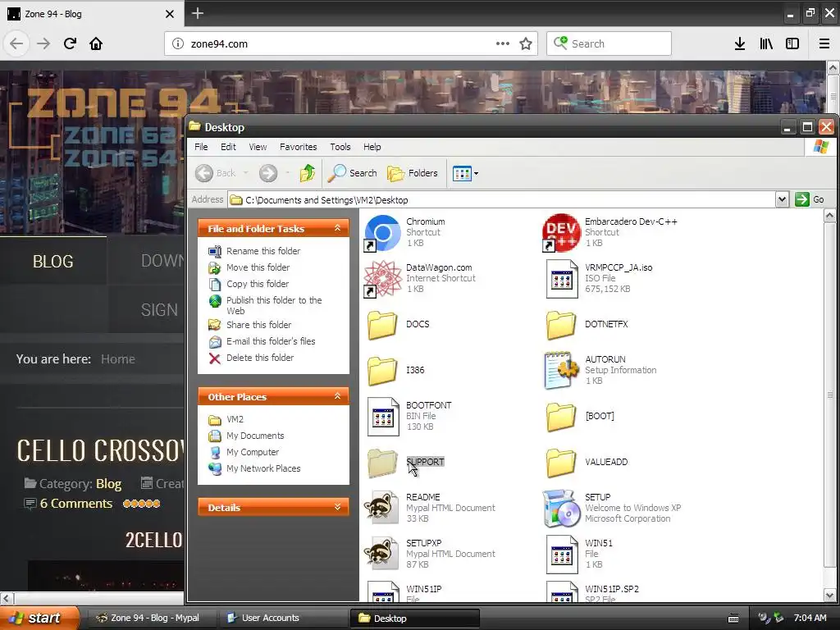This screenshot has height=630, width=840.
Task: Click the Back button in Explorer
Action: tap(216, 173)
